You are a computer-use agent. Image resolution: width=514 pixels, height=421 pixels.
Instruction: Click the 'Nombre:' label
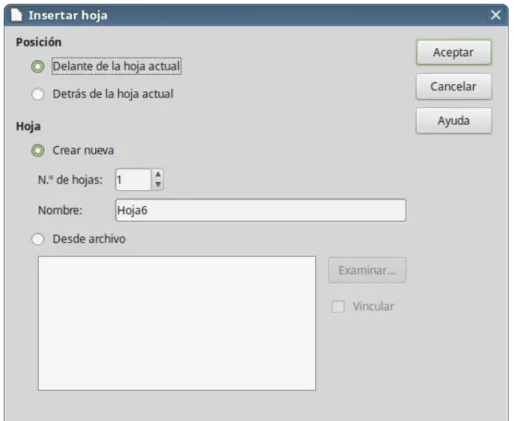tap(60, 210)
